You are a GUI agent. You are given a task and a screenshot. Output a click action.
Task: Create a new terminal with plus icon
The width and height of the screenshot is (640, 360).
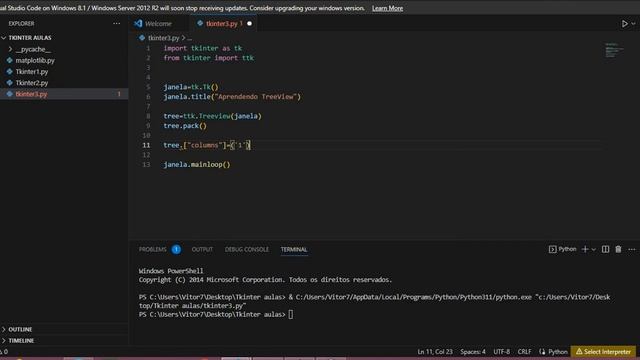click(585, 249)
